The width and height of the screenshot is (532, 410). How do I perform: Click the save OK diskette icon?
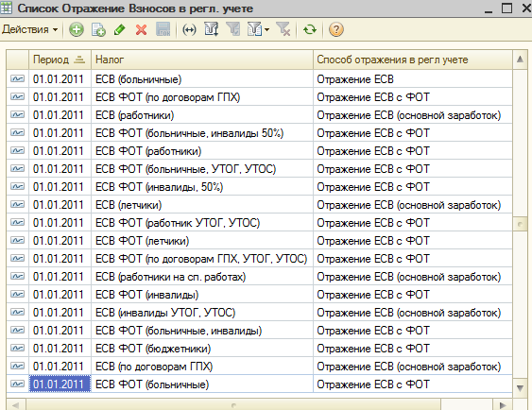coord(163,29)
